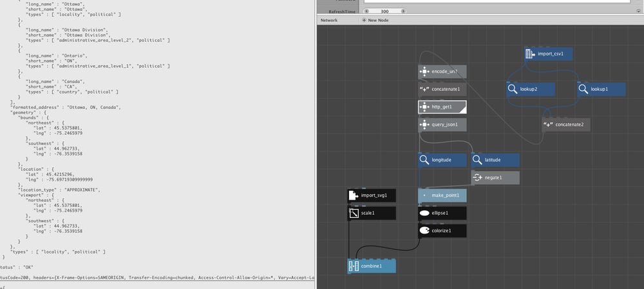644x289 pixels.
Task: Click the location_type "APPROXIMATE" line
Action: (59, 190)
